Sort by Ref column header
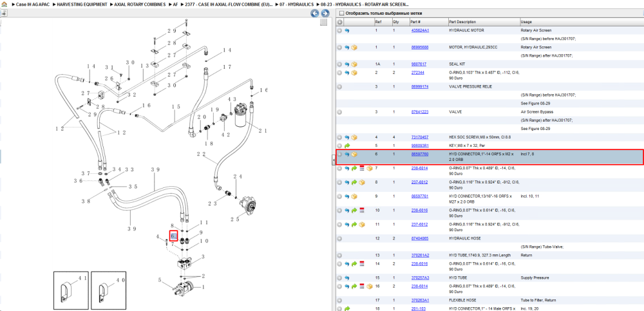Viewport: 644px width, 311px height. 383,22
